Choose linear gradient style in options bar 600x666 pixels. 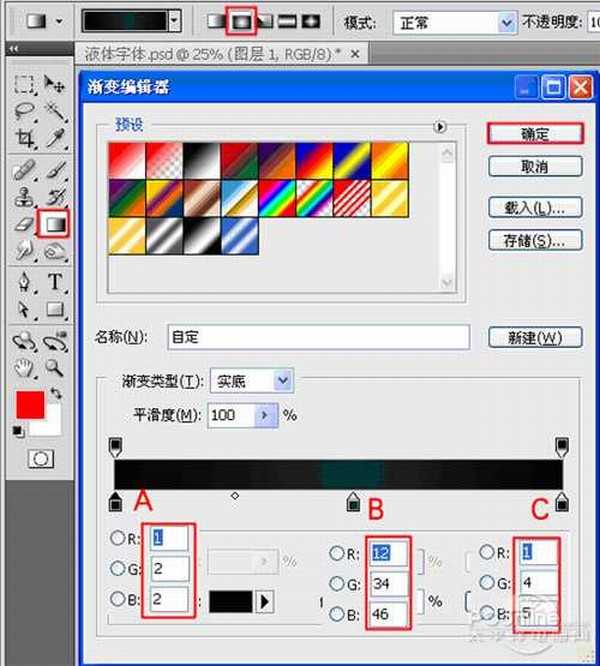216,21
